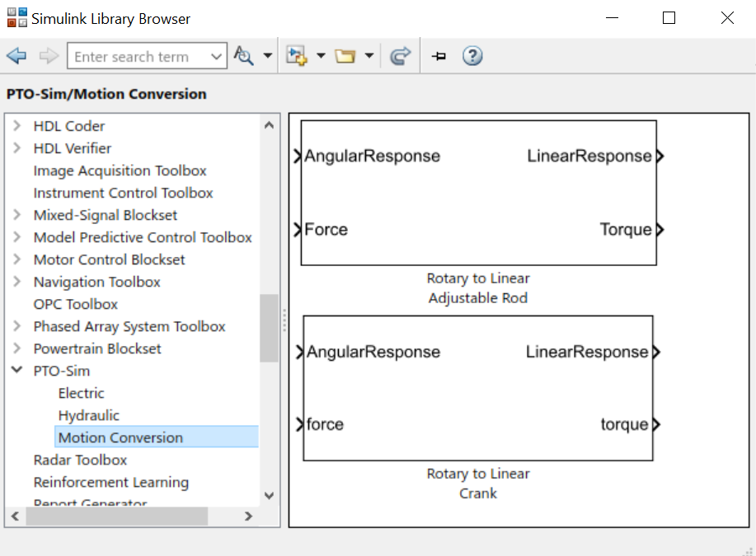Click the tree scroll down arrow
The width and height of the screenshot is (756, 556).
coord(269,495)
